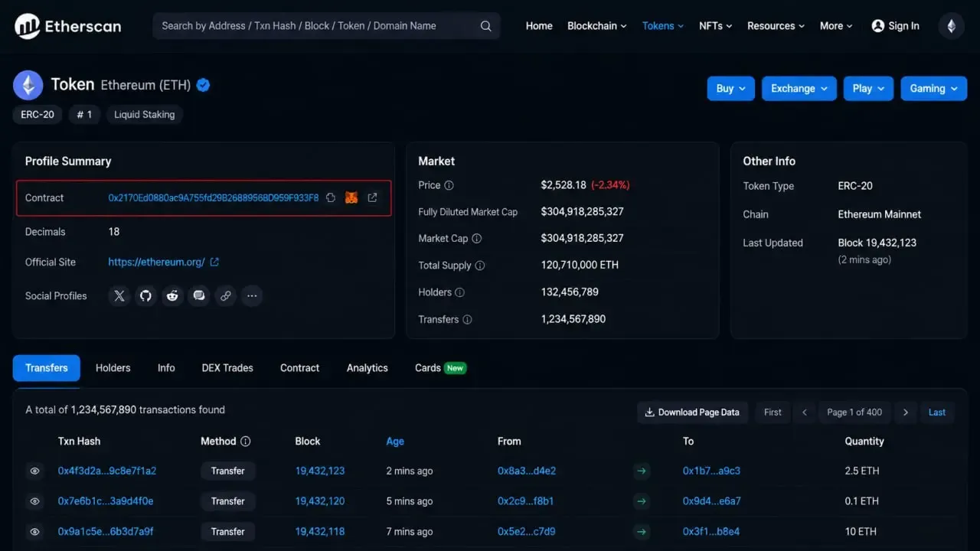This screenshot has height=551, width=980.
Task: Open the GitHub social profile icon
Action: (145, 296)
